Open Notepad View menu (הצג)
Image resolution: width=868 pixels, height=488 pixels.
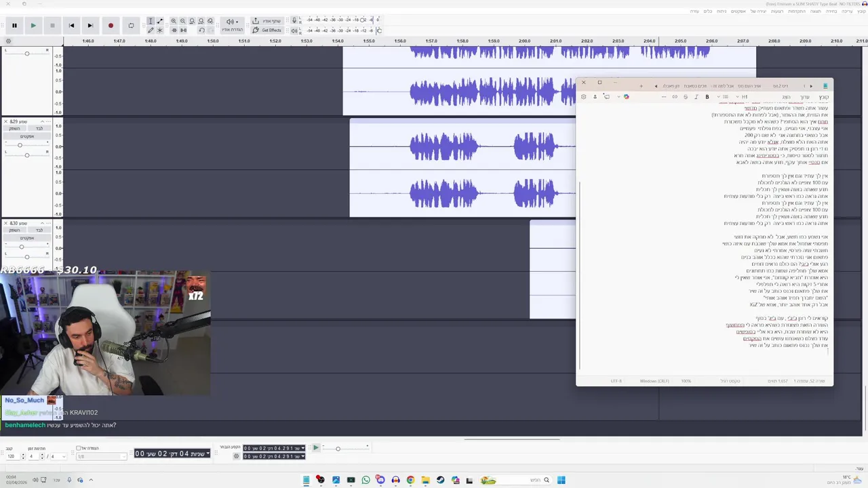pyautogui.click(x=786, y=97)
